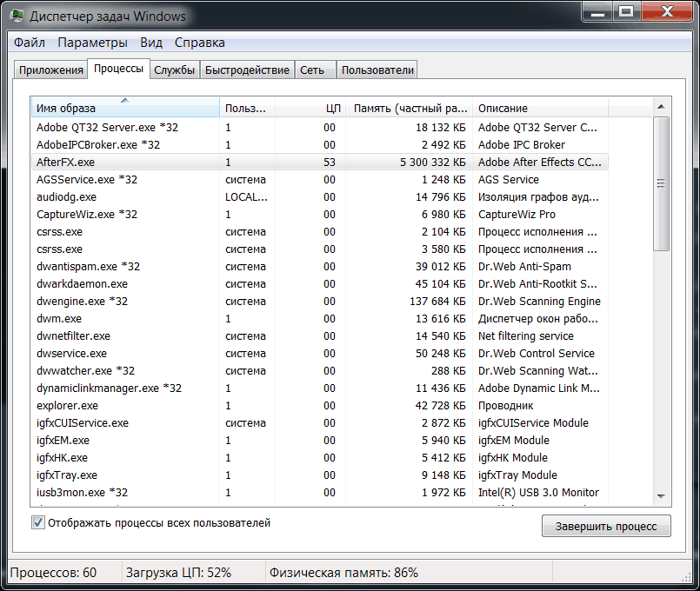
Task: Click the Dr.Web Scanning Engine description
Action: coord(539,302)
